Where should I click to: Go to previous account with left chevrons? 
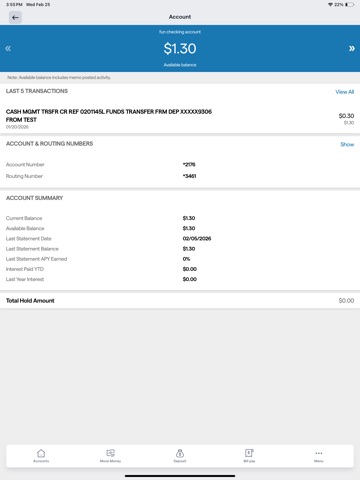tap(8, 49)
